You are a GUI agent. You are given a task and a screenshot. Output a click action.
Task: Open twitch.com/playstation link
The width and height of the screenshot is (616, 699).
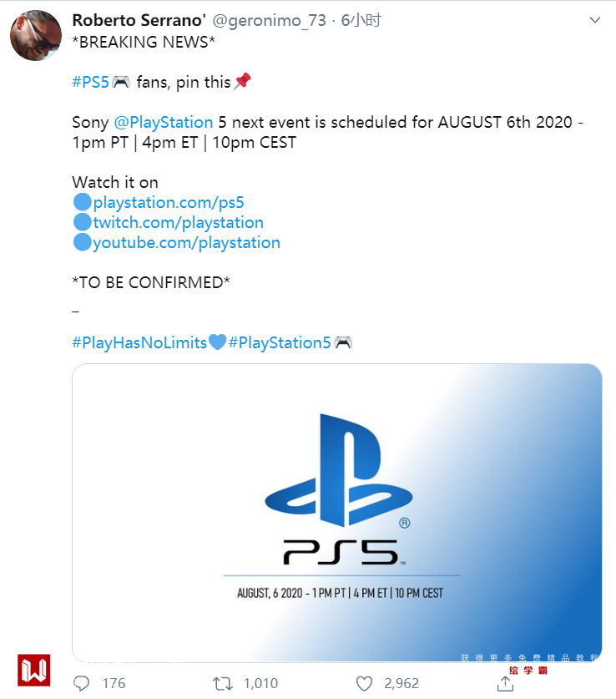click(x=178, y=222)
